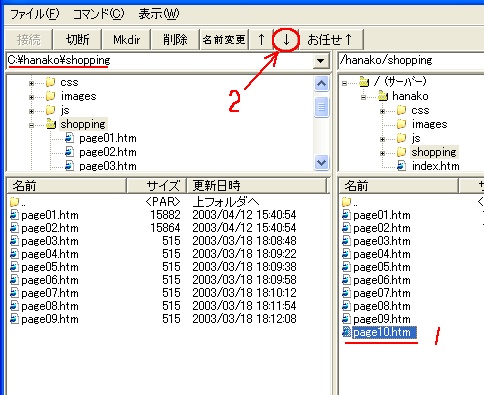Select the open shopping folder icon in local tree
Viewport: 484px width, 395px height.
(51, 124)
